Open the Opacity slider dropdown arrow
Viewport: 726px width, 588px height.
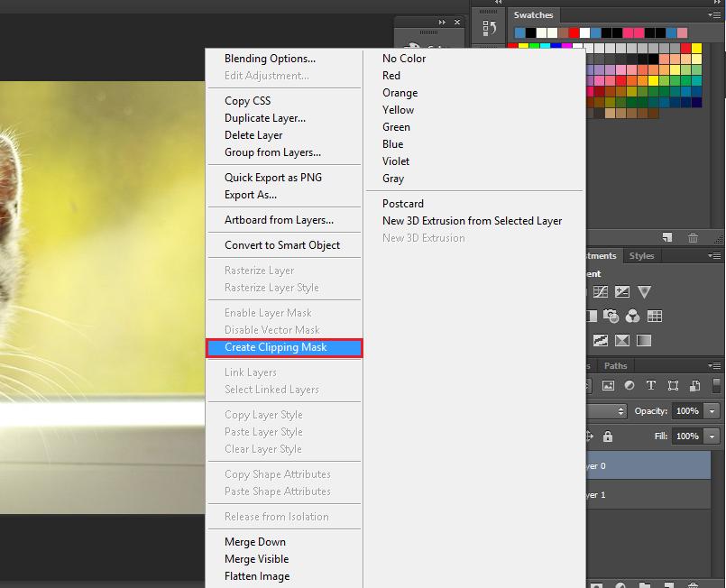[712, 411]
